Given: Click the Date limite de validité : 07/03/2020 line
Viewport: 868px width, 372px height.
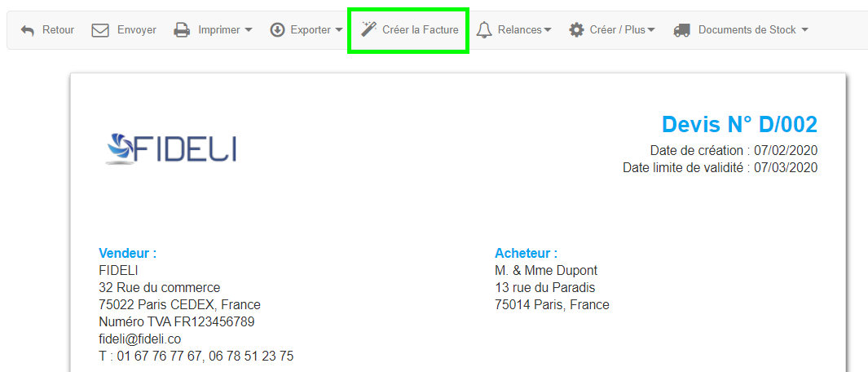Looking at the screenshot, I should click(x=720, y=167).
